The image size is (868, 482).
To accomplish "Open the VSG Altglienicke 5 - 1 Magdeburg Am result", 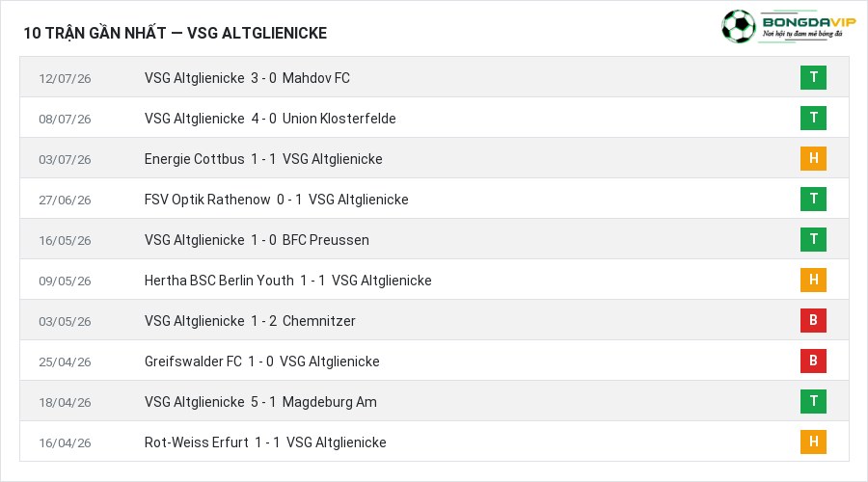I will 260,402.
